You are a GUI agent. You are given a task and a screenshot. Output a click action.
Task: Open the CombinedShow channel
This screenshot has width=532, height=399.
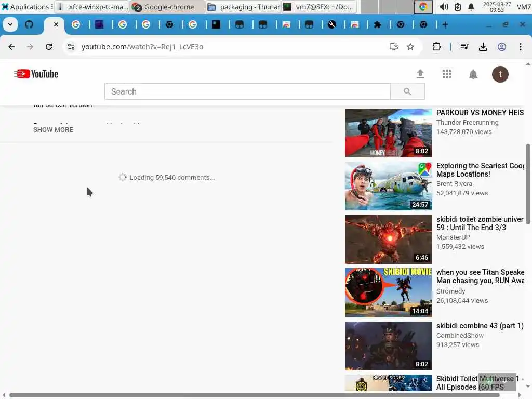pos(460,336)
